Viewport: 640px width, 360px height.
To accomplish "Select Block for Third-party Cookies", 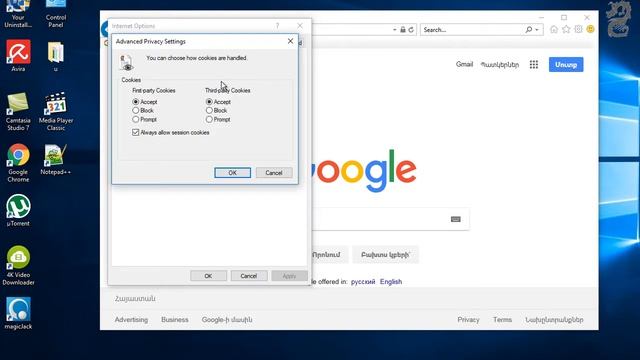I will click(x=209, y=110).
